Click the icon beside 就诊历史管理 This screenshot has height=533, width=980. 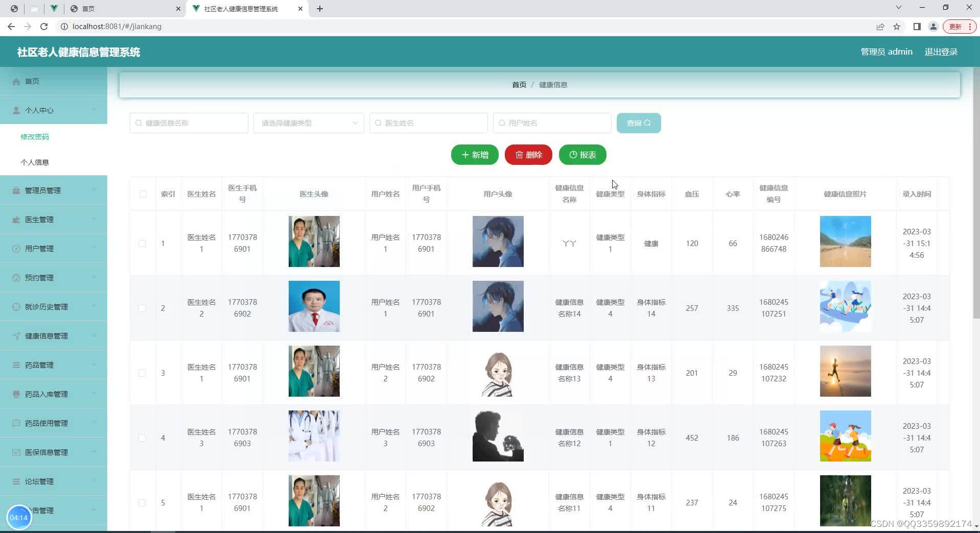coord(16,307)
